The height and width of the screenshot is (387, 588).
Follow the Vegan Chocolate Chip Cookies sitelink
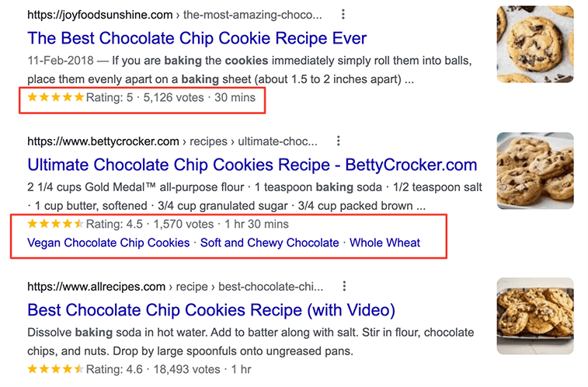tap(108, 242)
